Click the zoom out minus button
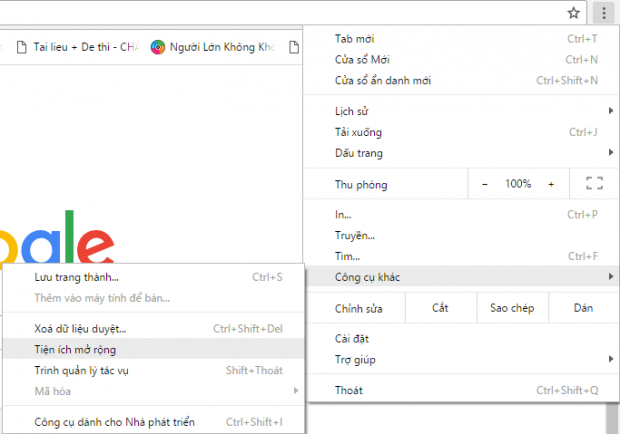This screenshot has height=434, width=620. coord(485,184)
